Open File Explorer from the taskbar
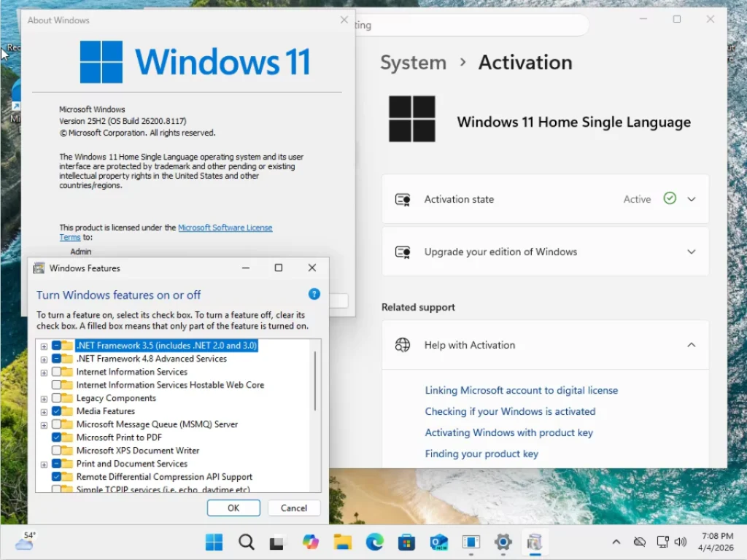This screenshot has height=560, width=747. click(343, 542)
